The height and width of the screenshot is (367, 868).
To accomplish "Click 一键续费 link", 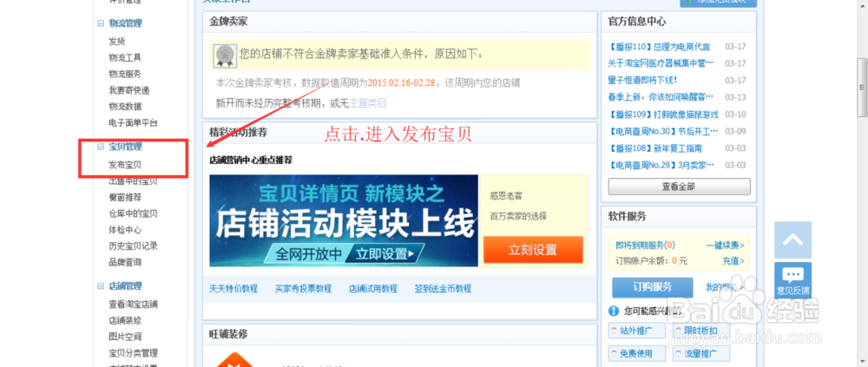I will pyautogui.click(x=725, y=245).
